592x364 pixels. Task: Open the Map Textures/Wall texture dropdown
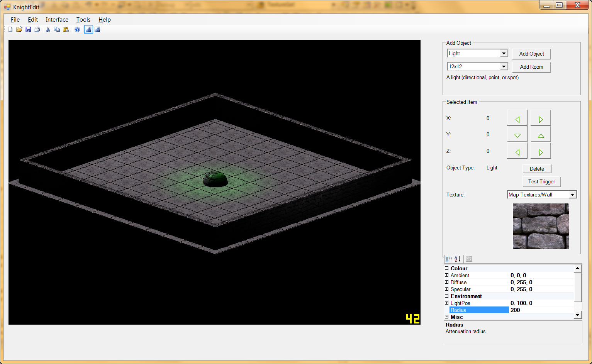572,194
